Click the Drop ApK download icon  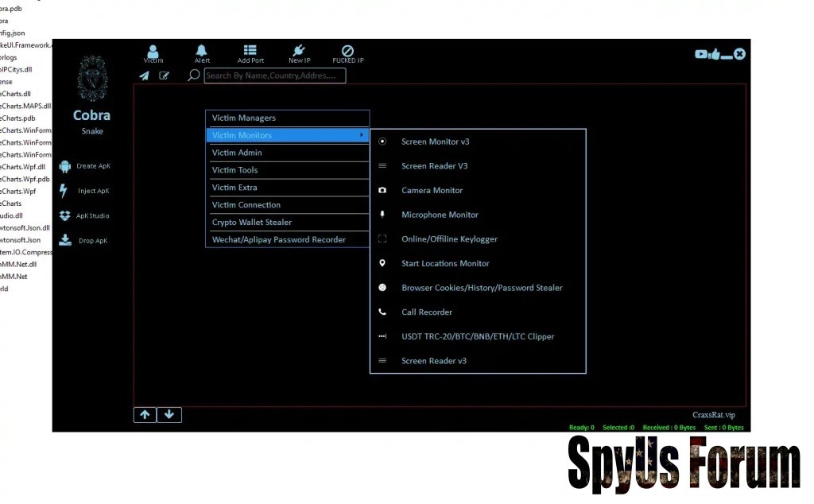point(65,240)
